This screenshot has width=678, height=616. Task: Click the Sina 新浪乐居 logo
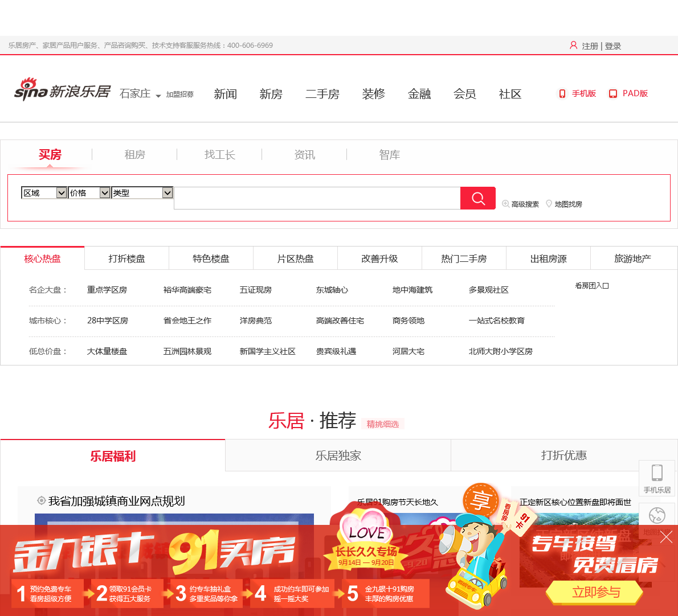tap(63, 90)
